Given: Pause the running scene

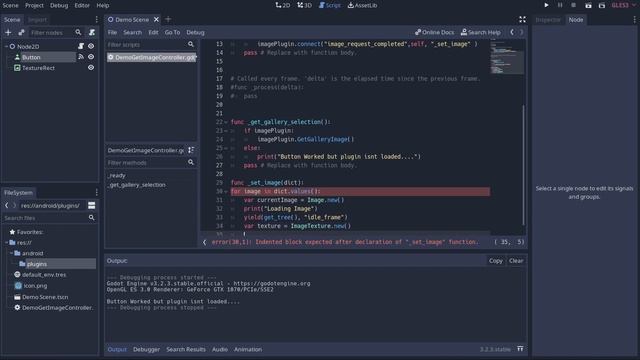Looking at the screenshot, I should 560,5.
